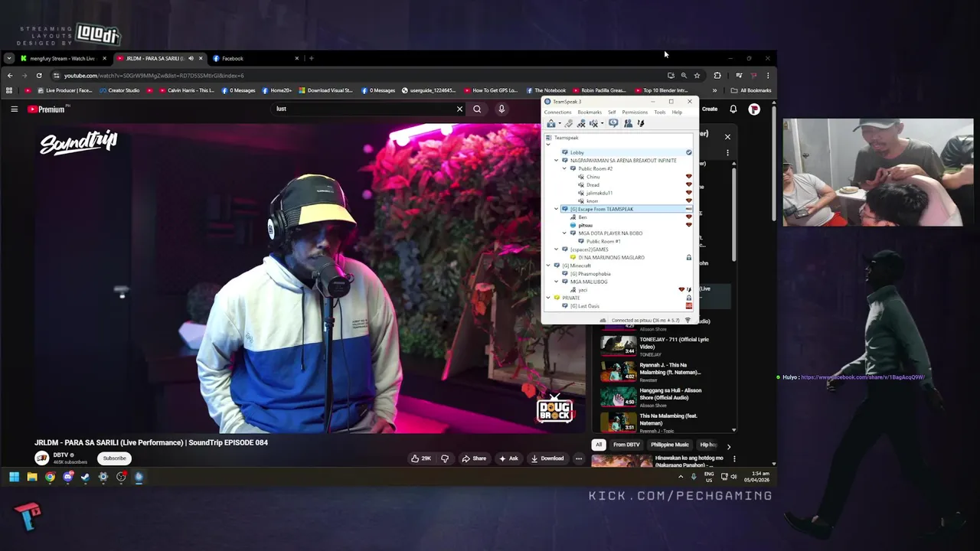Screen dimensions: 980x551
Task: Open dropdown beside mute speakers icon
Action: pyautogui.click(x=602, y=123)
